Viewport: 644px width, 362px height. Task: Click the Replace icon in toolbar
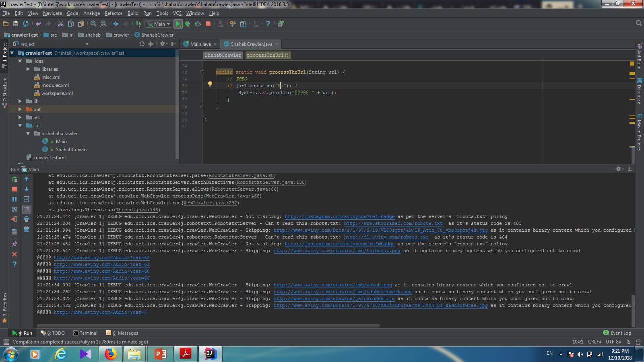pyautogui.click(x=103, y=24)
